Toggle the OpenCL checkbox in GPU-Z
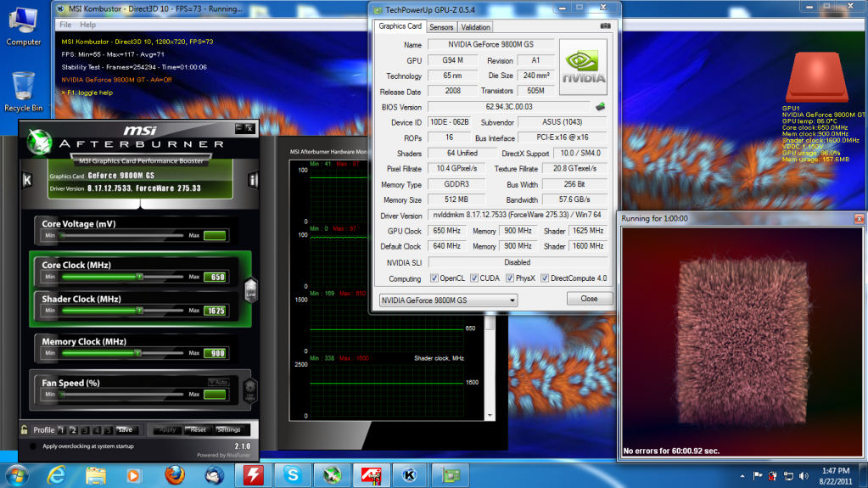This screenshot has width=868, height=488. click(434, 278)
